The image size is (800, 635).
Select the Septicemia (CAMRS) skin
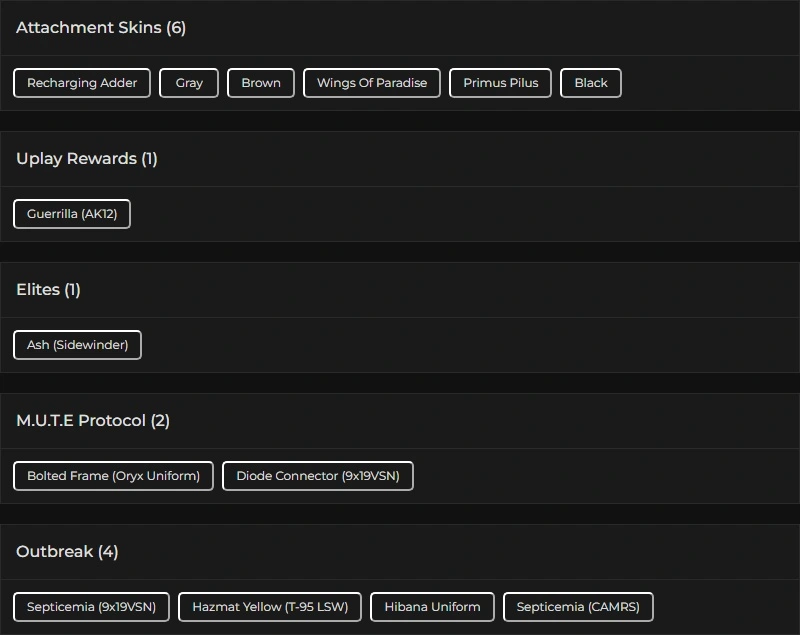[578, 607]
